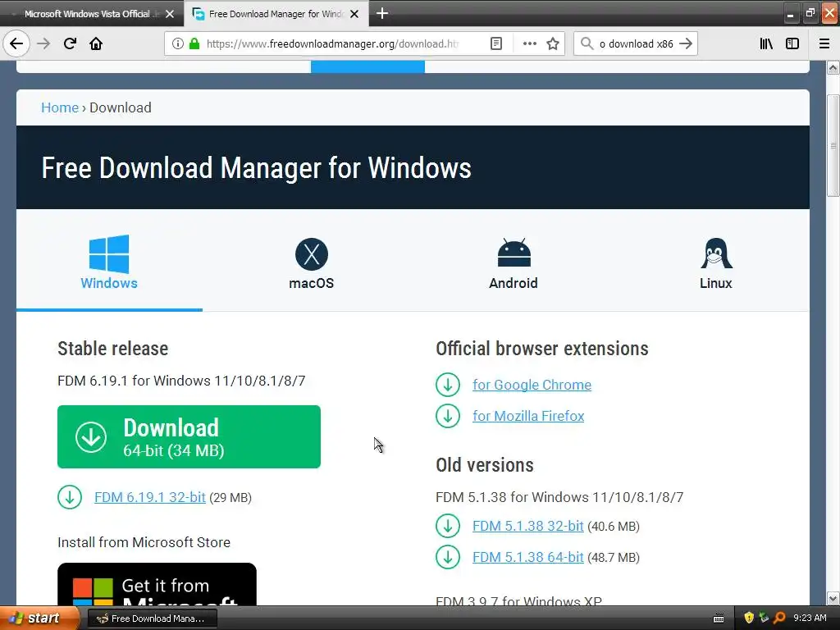Click the search magnifier icon
The width and height of the screenshot is (840, 630).
(587, 44)
